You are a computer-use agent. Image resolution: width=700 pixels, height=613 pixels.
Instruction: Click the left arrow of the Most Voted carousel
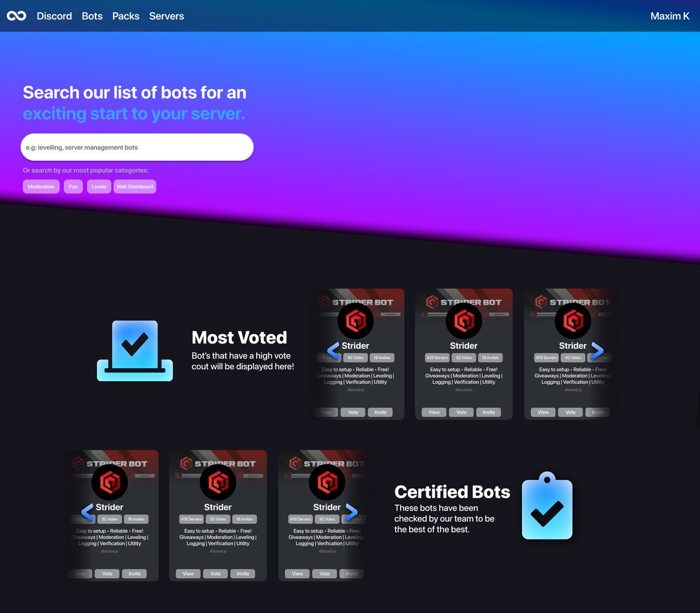click(x=332, y=351)
